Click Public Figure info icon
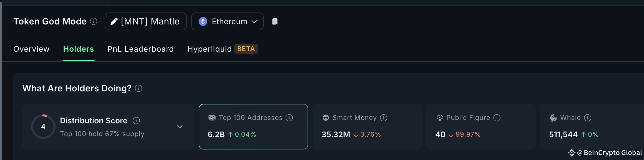Screen dimensions: 644x160 (x=497, y=118)
